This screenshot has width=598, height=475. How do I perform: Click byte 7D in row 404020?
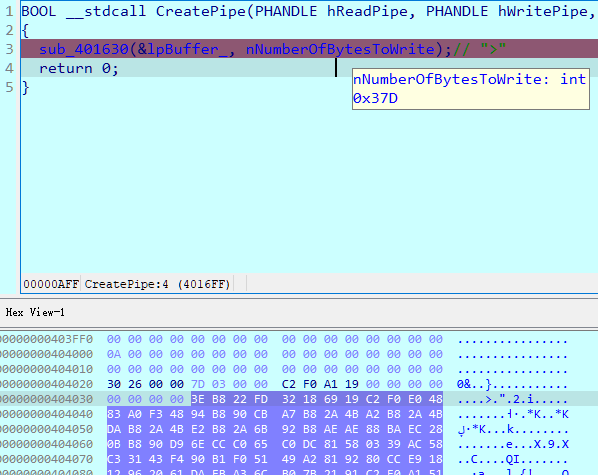pyautogui.click(x=198, y=384)
